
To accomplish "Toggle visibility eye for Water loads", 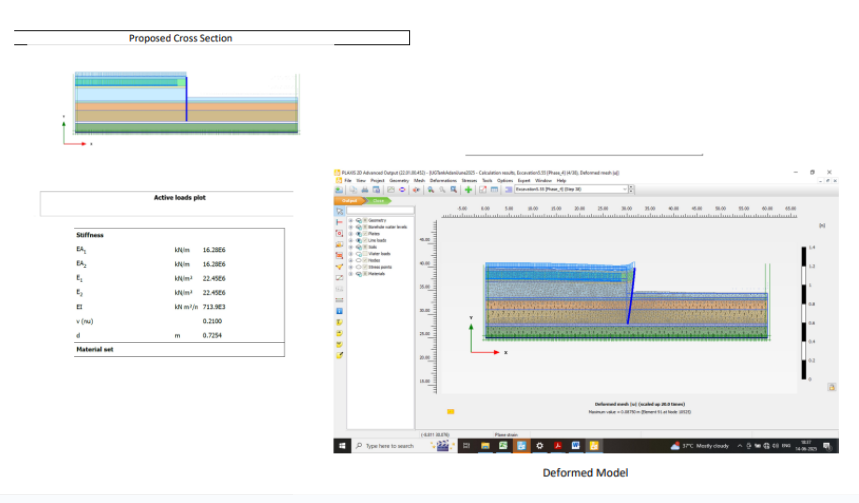I will (358, 254).
